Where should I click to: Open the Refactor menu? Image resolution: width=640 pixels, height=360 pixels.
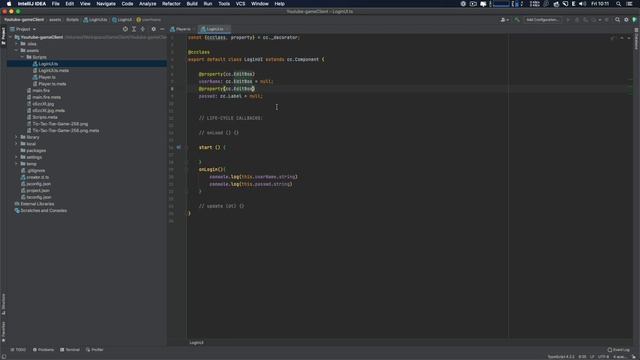(171, 4)
